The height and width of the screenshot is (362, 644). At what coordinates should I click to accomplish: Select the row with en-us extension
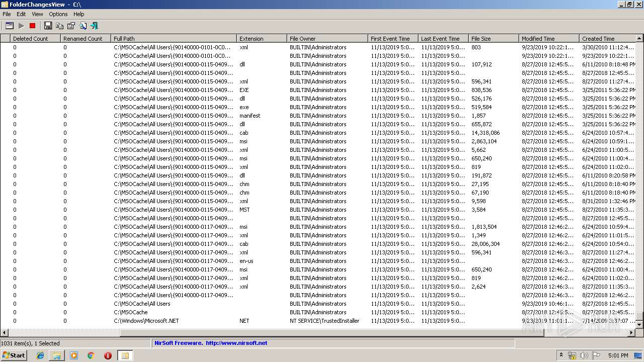coord(318,261)
